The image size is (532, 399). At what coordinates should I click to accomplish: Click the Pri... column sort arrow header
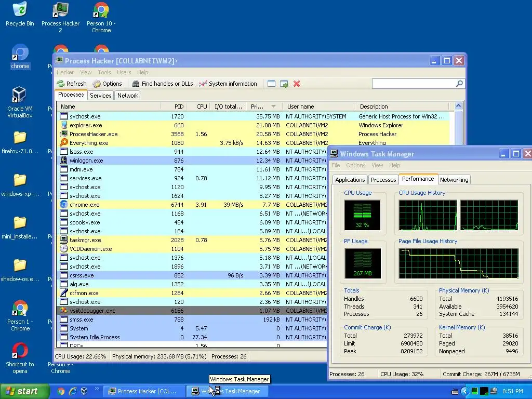[x=264, y=107]
